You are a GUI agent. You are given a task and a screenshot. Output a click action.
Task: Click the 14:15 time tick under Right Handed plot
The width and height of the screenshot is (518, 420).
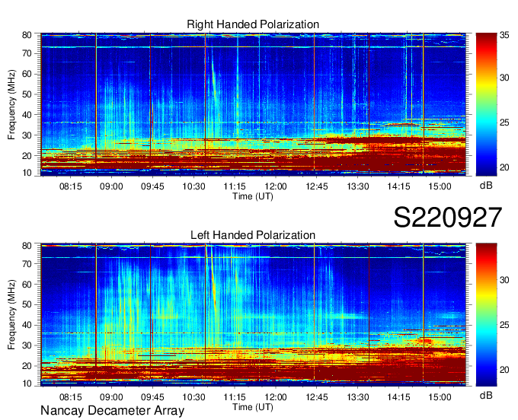click(x=398, y=186)
